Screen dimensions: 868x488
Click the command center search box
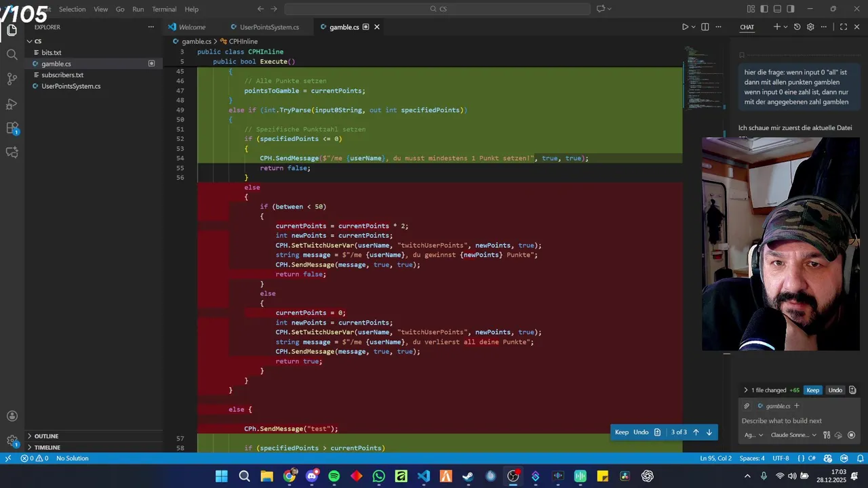[437, 9]
